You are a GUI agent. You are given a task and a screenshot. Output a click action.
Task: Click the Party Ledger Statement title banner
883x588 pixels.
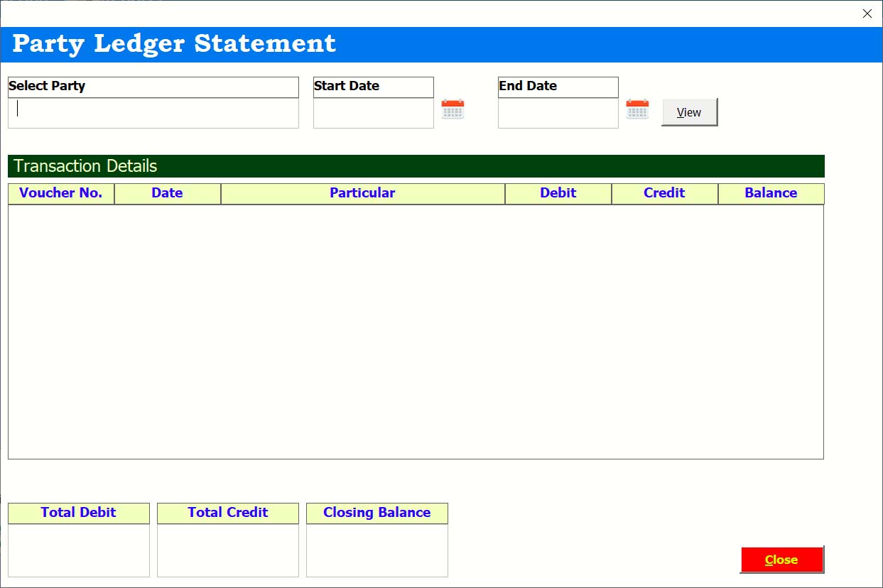pyautogui.click(x=440, y=44)
